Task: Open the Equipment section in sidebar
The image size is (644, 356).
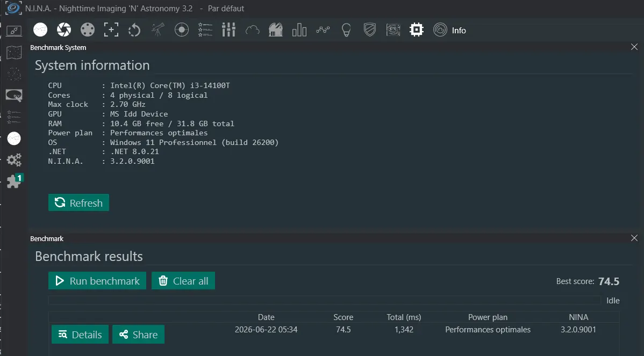Action: pos(14,31)
